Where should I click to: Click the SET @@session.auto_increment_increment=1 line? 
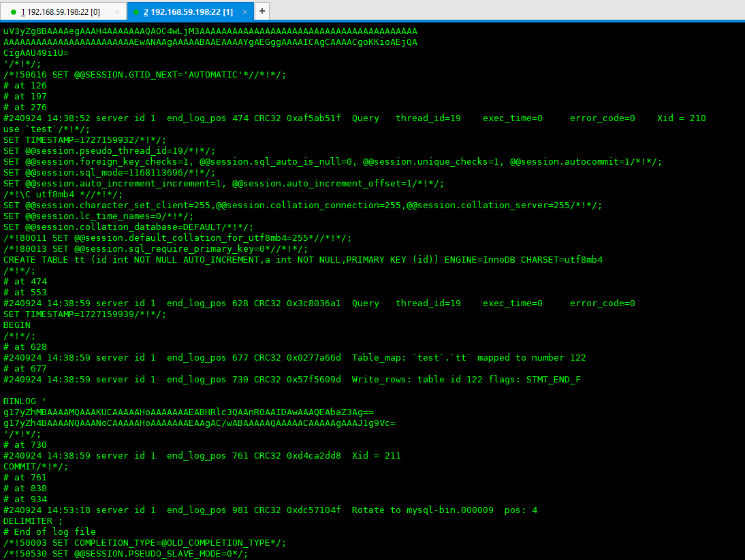pyautogui.click(x=224, y=184)
